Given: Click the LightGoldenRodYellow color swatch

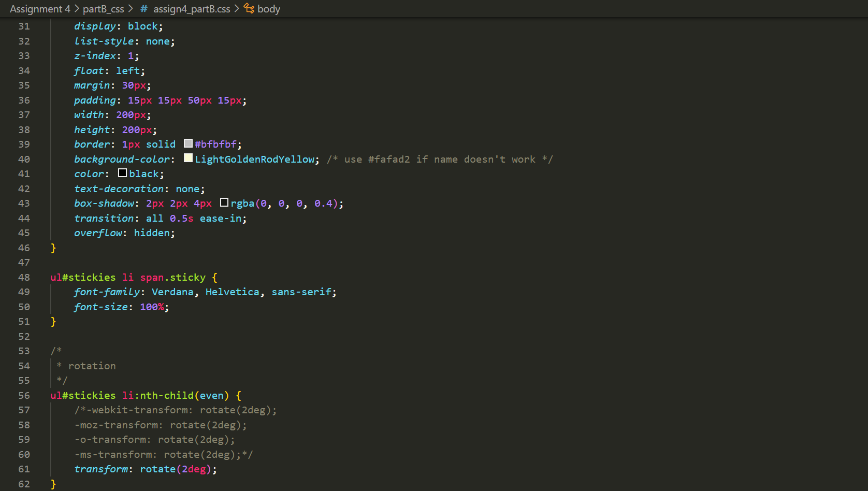Looking at the screenshot, I should click(x=188, y=158).
